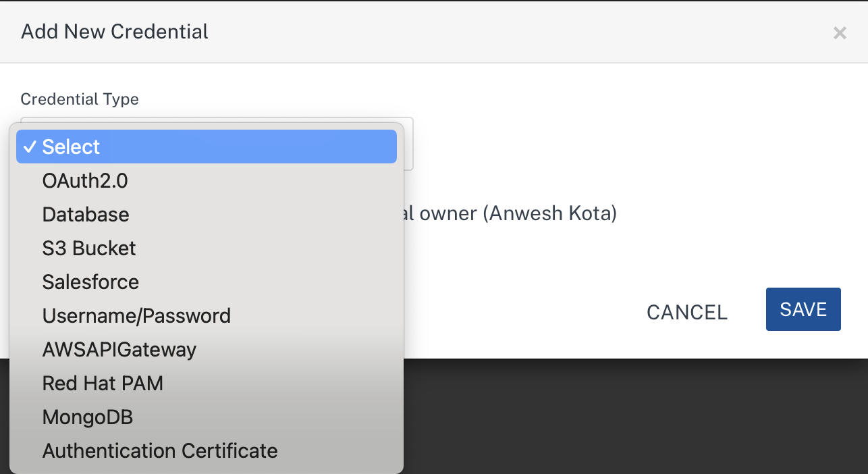
Task: Choose the Salesforce credential option
Action: pyautogui.click(x=90, y=282)
